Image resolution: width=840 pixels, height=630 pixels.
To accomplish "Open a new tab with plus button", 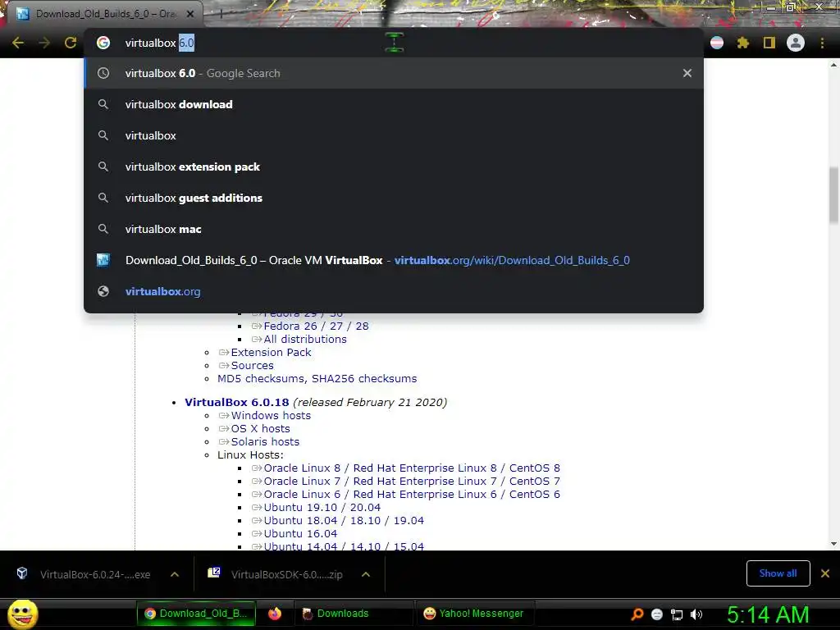I will (221, 14).
